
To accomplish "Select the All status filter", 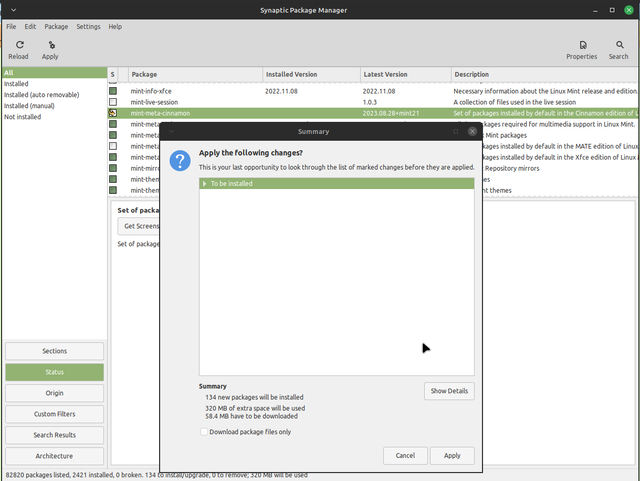I will click(54, 73).
